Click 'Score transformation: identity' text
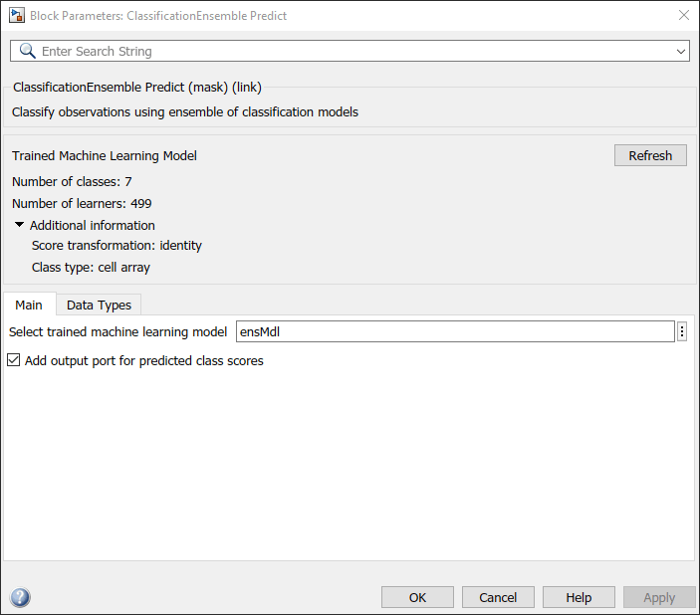The image size is (700, 615). coord(117,246)
